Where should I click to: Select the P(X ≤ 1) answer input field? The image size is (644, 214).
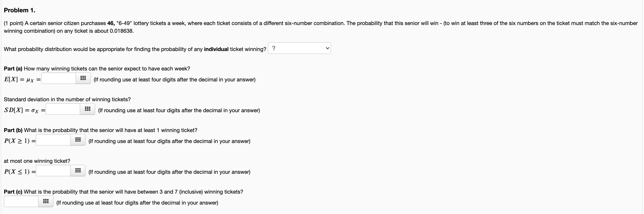[x=53, y=171]
